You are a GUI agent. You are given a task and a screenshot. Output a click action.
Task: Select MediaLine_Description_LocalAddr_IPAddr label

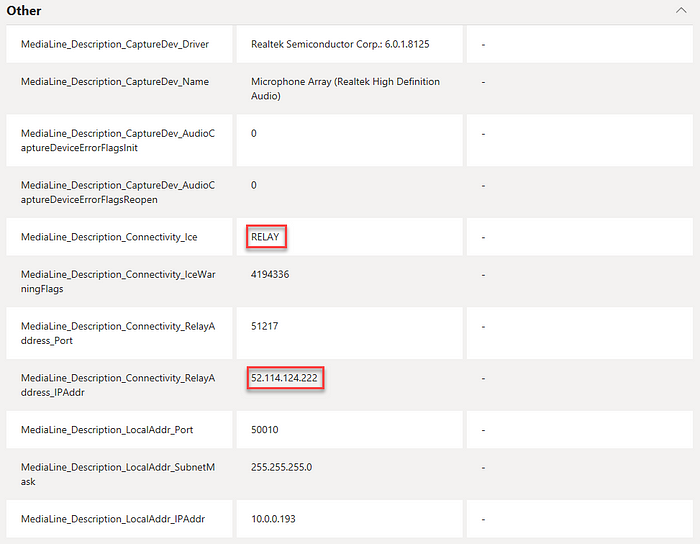coord(113,519)
